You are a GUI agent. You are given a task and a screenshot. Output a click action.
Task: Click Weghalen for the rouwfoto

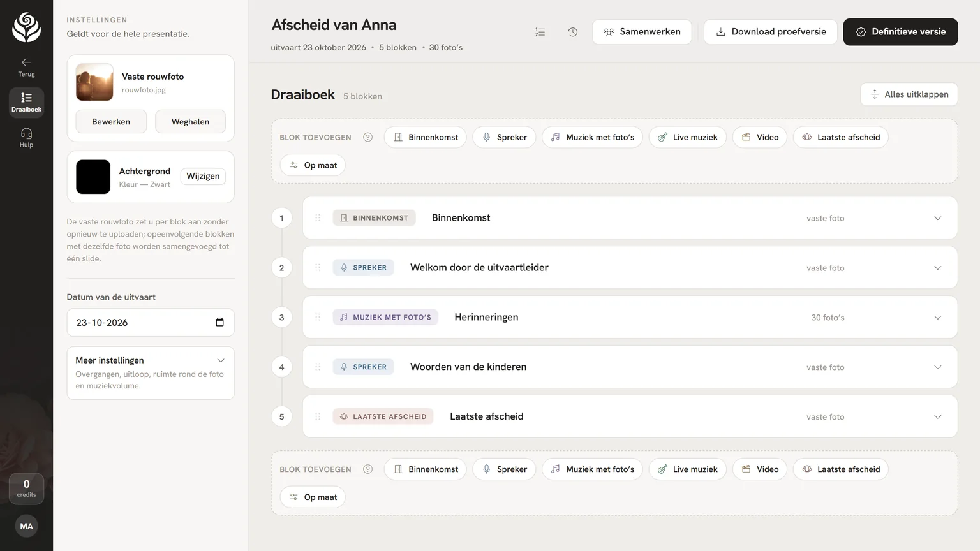[190, 121]
